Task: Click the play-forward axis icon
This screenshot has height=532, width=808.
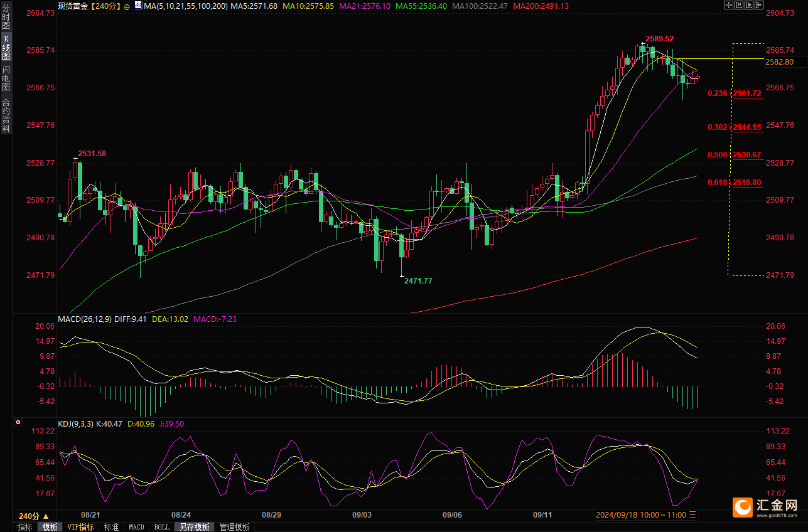Action: [749, 5]
